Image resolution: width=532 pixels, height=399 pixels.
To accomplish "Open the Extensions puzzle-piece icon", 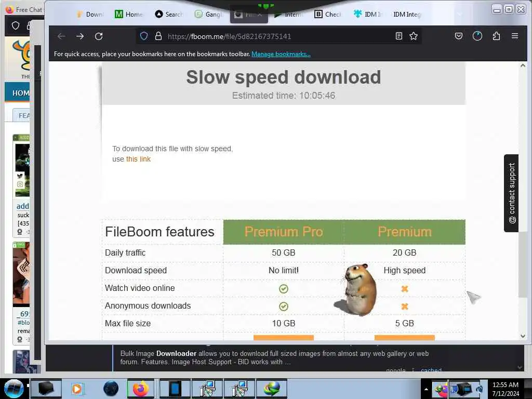I will tap(496, 36).
